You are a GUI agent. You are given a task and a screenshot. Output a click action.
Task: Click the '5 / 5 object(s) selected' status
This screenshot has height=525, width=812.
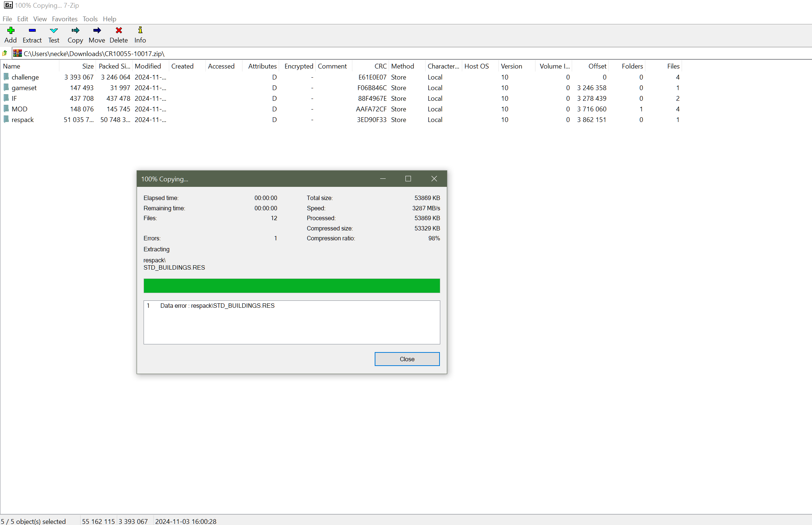(x=33, y=521)
